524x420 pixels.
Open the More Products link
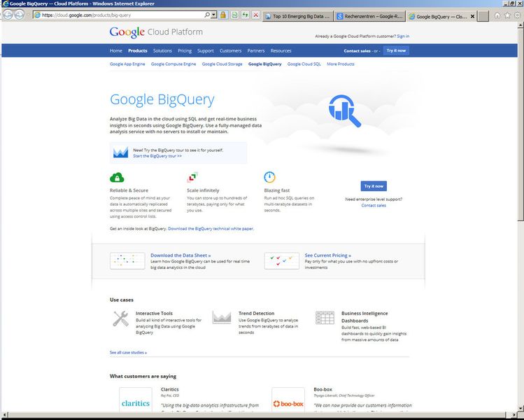[x=341, y=64]
